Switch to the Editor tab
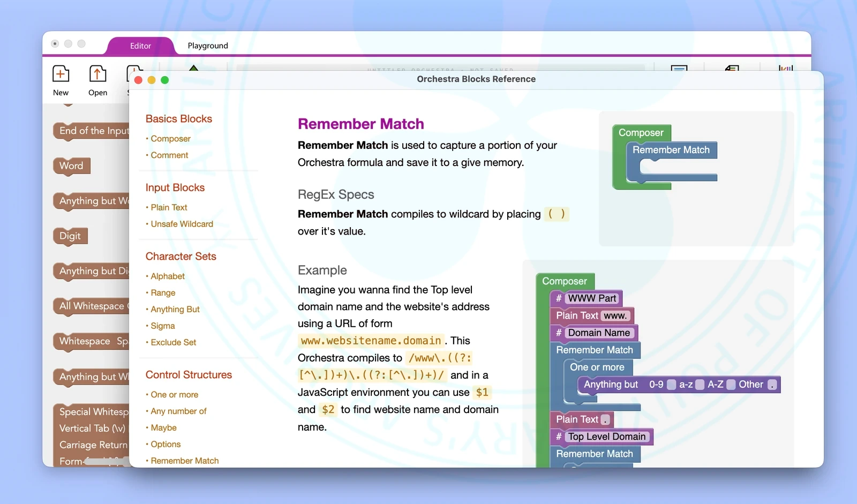Image resolution: width=857 pixels, height=504 pixels. pos(140,46)
